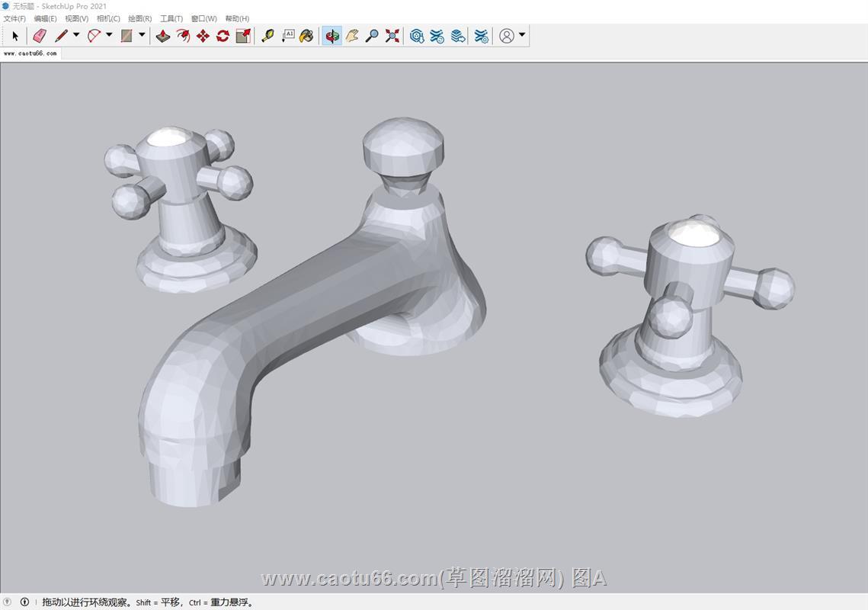Select the Offset tool

tap(183, 36)
